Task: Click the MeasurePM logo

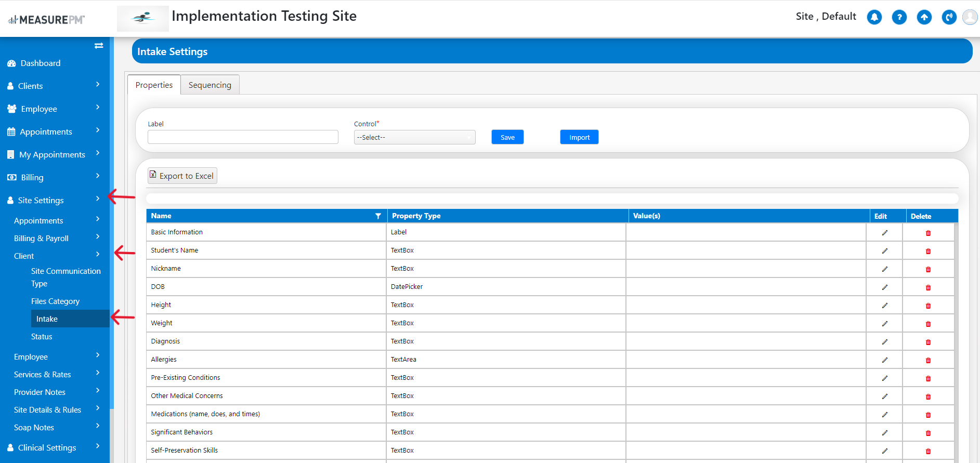Action: (x=46, y=20)
